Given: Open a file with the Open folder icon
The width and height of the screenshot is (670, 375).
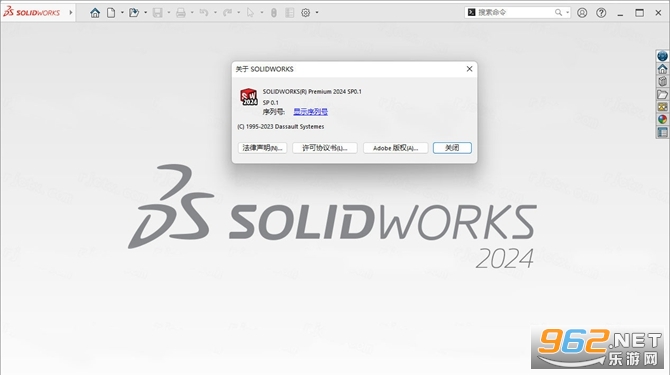Looking at the screenshot, I should coord(134,13).
